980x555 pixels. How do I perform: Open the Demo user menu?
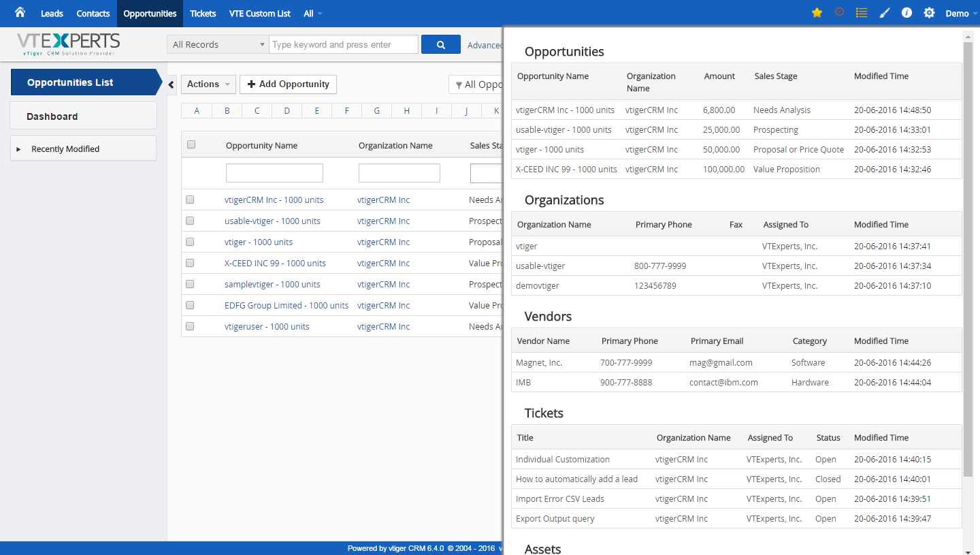pyautogui.click(x=960, y=14)
